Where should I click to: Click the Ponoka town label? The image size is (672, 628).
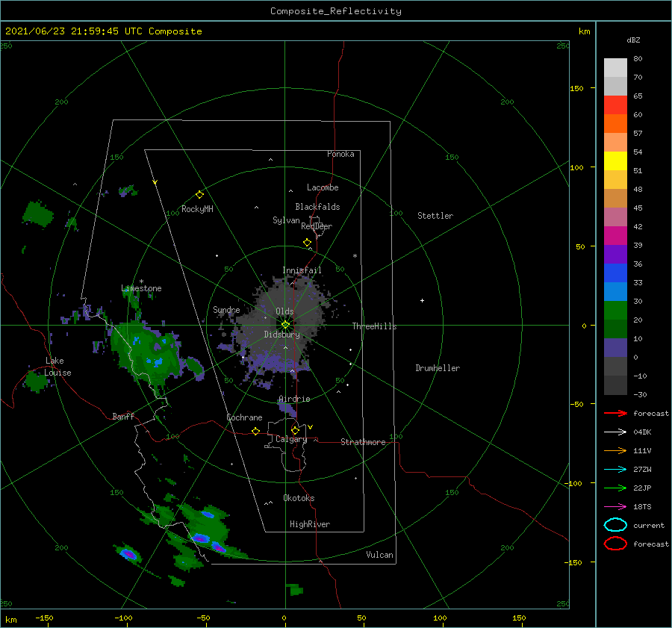point(340,154)
